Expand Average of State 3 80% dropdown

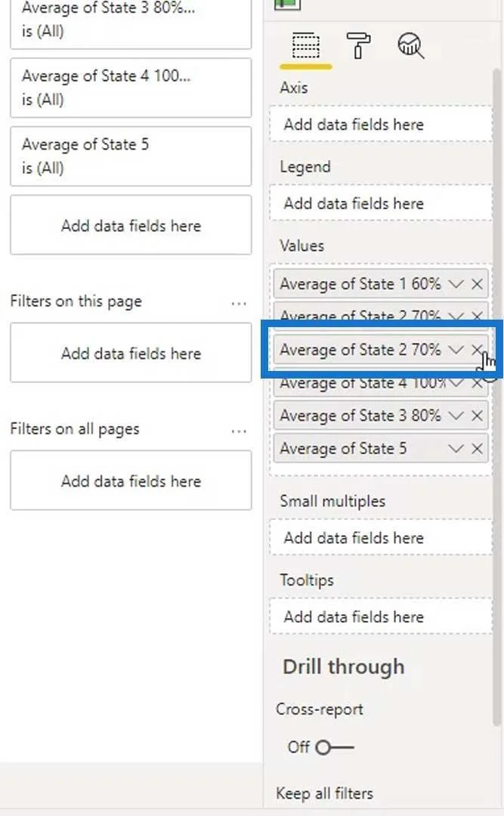click(x=456, y=416)
